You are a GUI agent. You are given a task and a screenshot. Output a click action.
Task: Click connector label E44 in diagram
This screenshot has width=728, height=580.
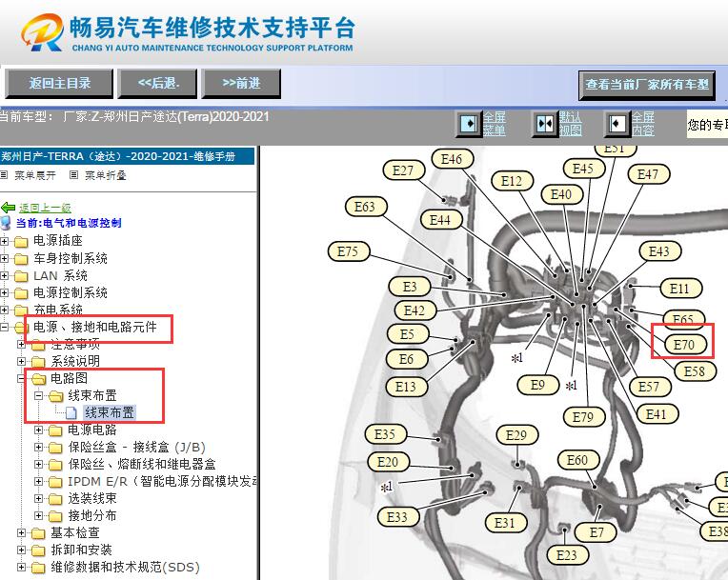tap(440, 219)
